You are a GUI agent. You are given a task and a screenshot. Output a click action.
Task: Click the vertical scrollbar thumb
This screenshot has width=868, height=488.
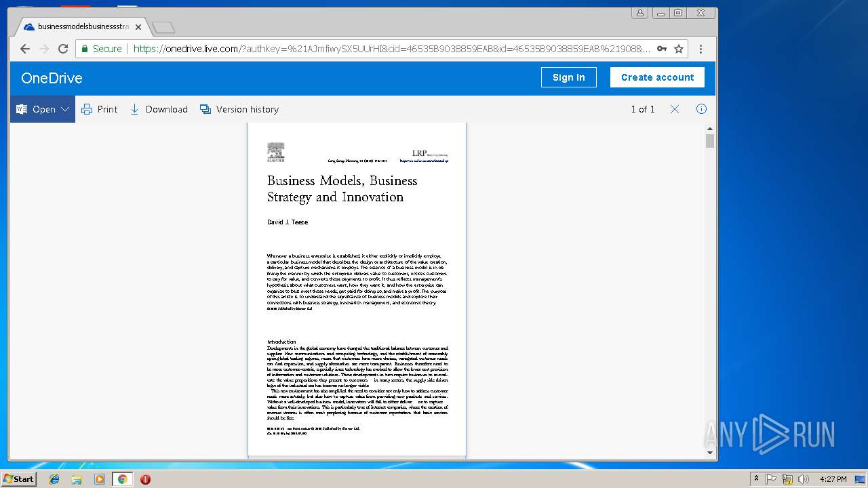tap(710, 141)
